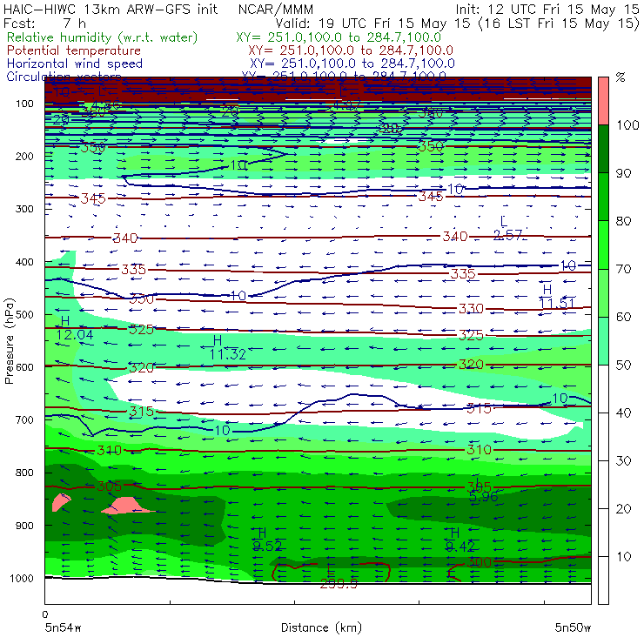
Task: Click the 'L 299.9' potential temperature minimum
Action: click(x=338, y=576)
